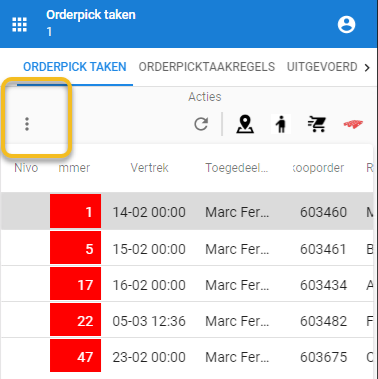The width and height of the screenshot is (378, 379).
Task: Click Marc Fer... in the 603675 row
Action: tap(237, 357)
